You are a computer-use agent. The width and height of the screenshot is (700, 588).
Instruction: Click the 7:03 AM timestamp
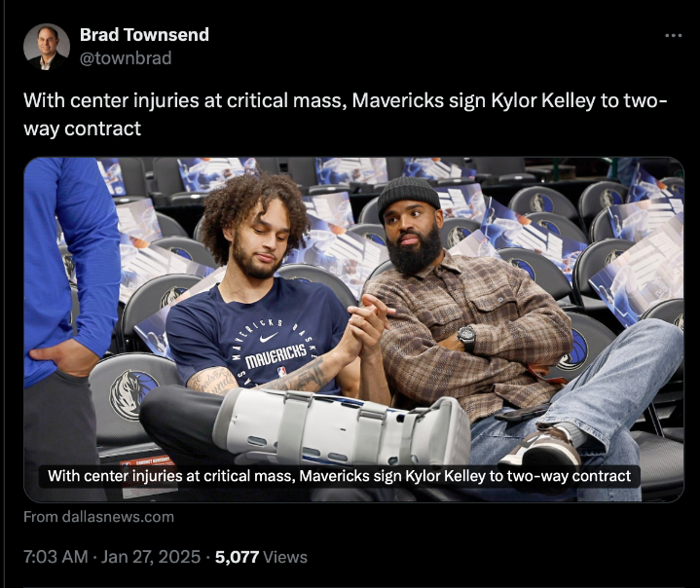point(55,558)
